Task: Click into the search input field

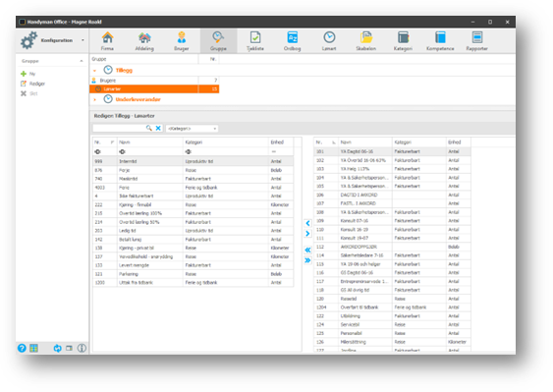Action: (119, 128)
